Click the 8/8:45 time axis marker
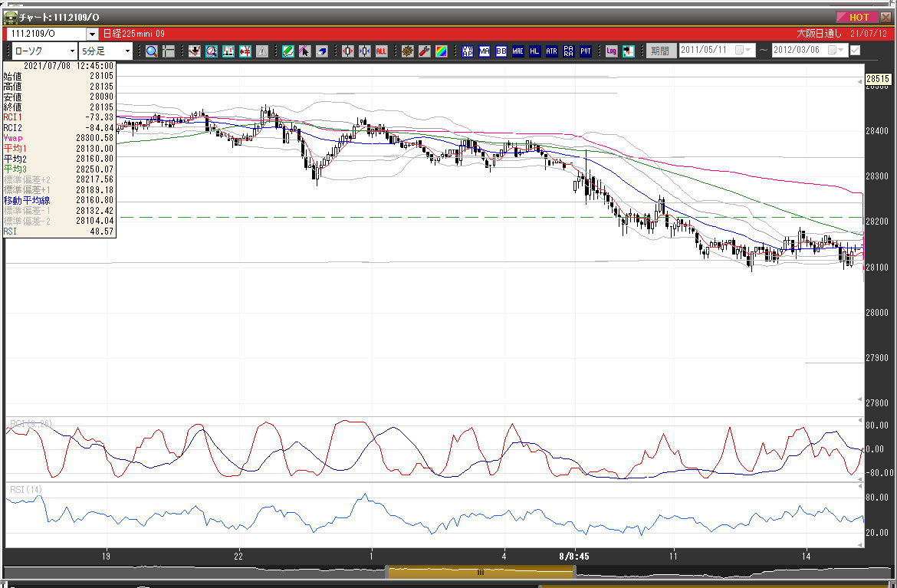 coord(573,556)
